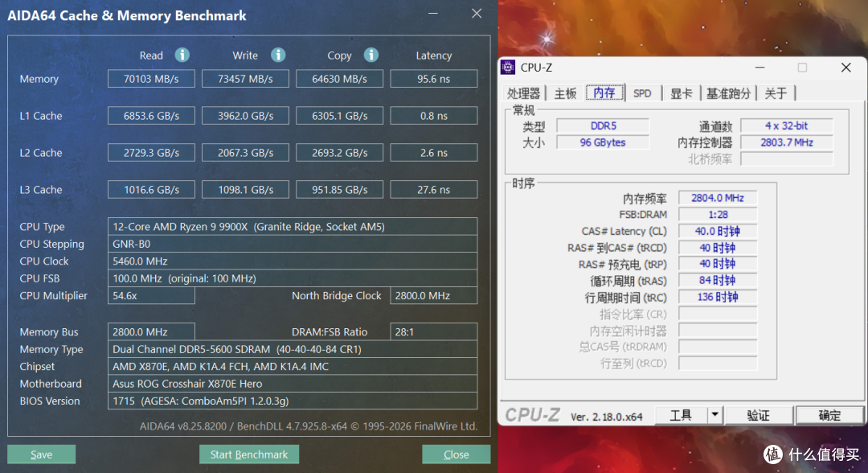Viewport: 868px width, 473px height.
Task: Click L2 Cache latency 2.6 ns
Action: pos(433,152)
